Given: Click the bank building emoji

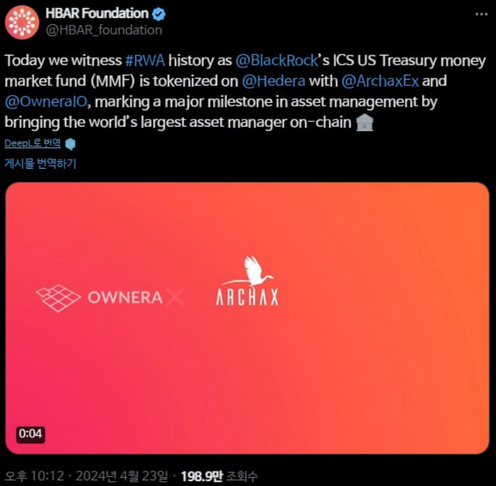Looking at the screenshot, I should coord(365,122).
